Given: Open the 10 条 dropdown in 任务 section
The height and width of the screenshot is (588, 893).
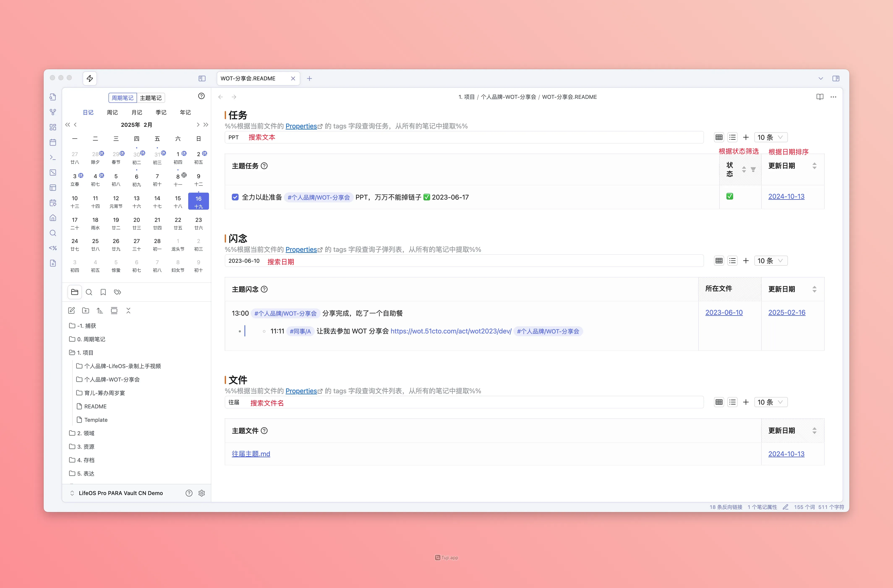Looking at the screenshot, I should click(x=770, y=137).
